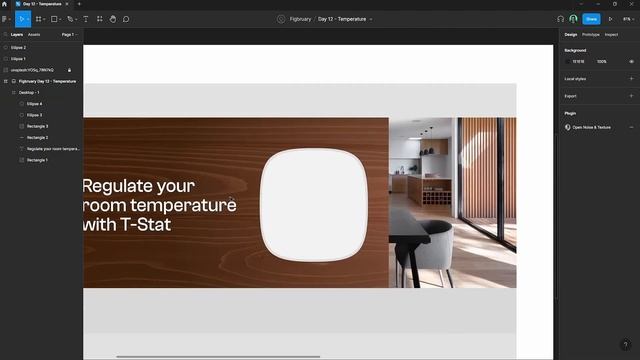Open the Resources tool
The width and height of the screenshot is (640, 360).
pyautogui.click(x=100, y=19)
